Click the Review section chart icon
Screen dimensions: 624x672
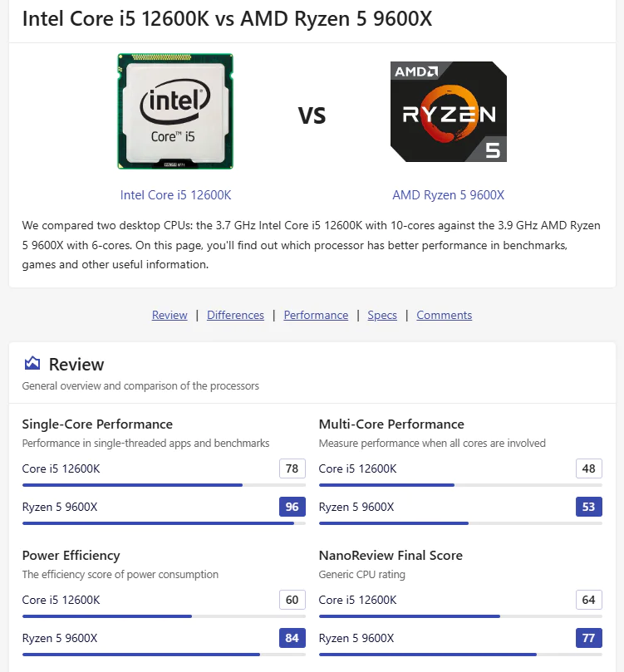pyautogui.click(x=32, y=364)
